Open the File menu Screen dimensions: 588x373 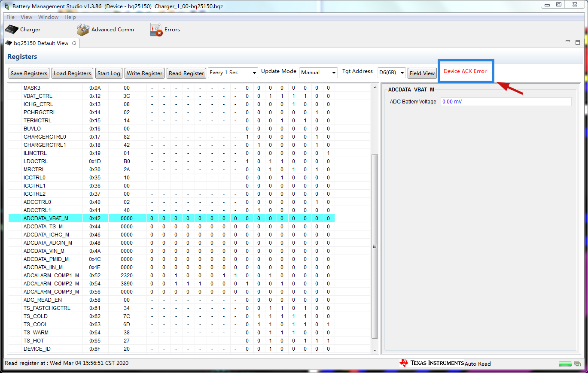[10, 17]
